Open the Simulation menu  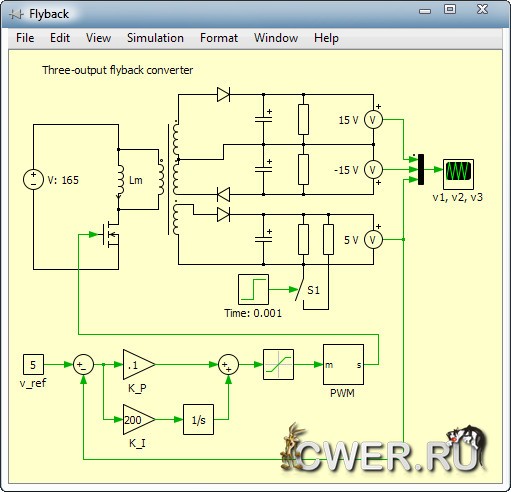click(155, 38)
